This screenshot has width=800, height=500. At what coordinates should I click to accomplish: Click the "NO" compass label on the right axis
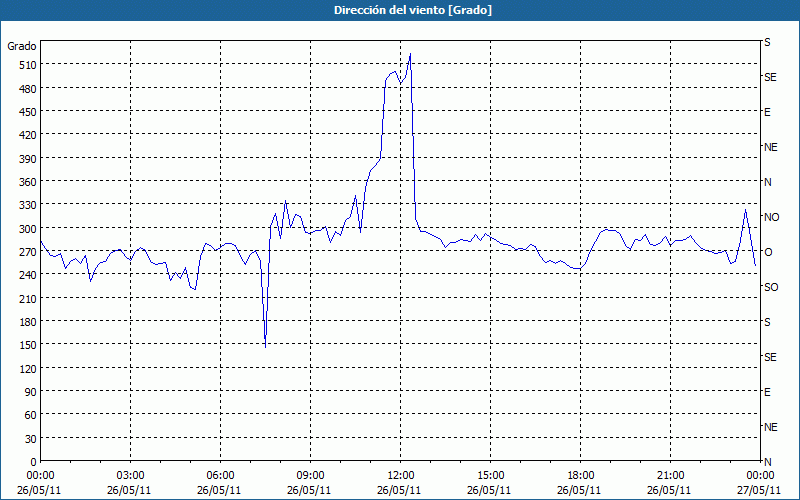point(771,217)
